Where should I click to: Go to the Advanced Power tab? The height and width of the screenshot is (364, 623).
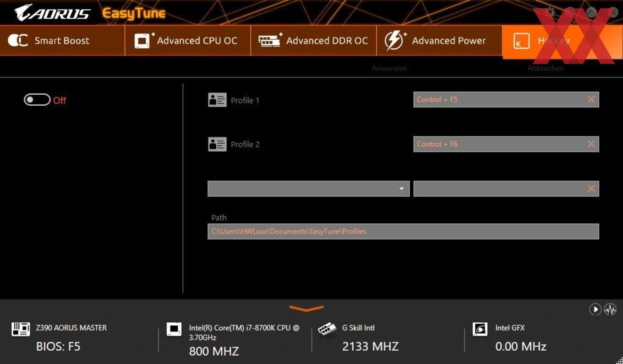(439, 40)
